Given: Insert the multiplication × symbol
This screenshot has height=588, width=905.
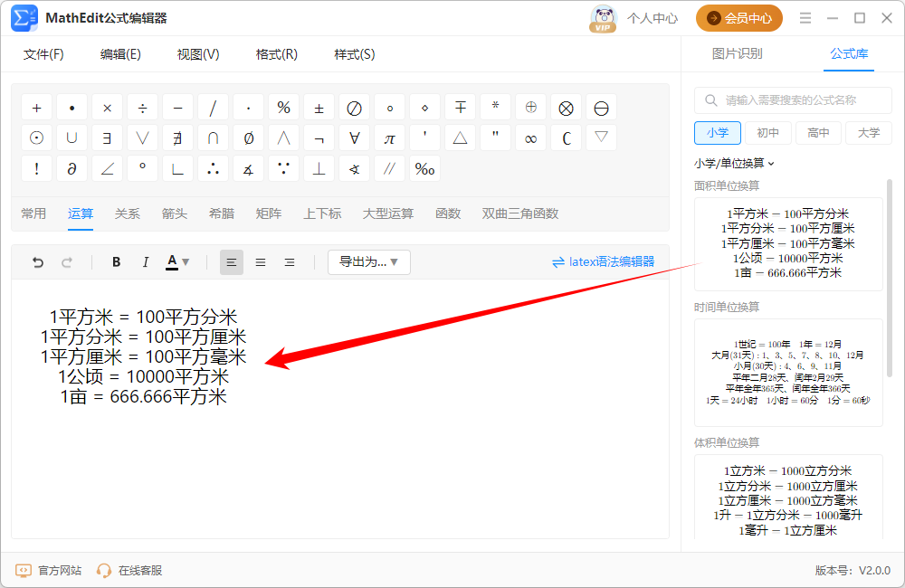Looking at the screenshot, I should point(108,108).
